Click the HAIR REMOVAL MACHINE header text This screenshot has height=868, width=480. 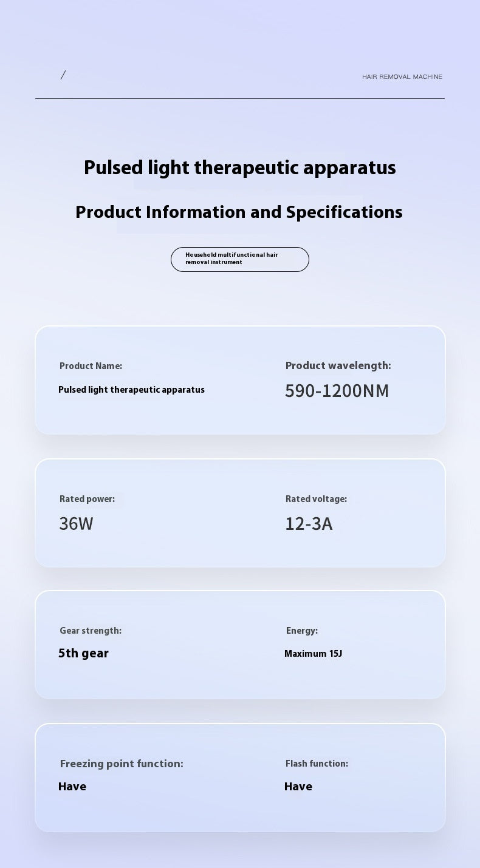[x=402, y=76]
